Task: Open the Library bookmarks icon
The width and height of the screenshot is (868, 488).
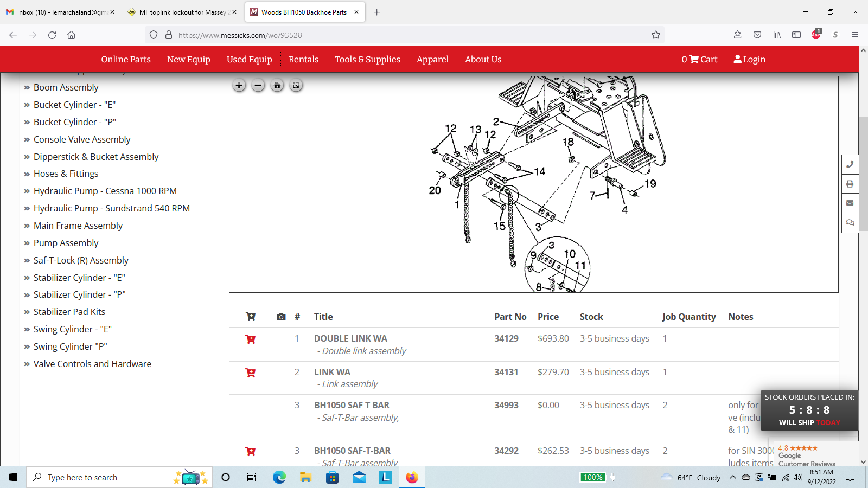Action: tap(777, 35)
